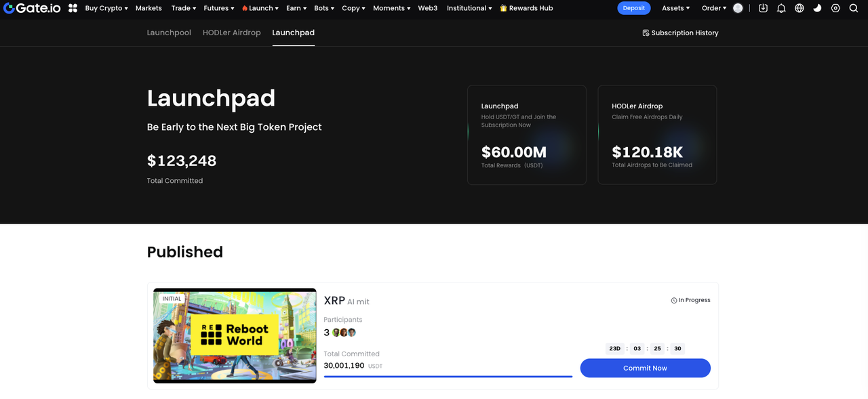Image resolution: width=868 pixels, height=399 pixels.
Task: Open the Subscription History link
Action: 680,33
